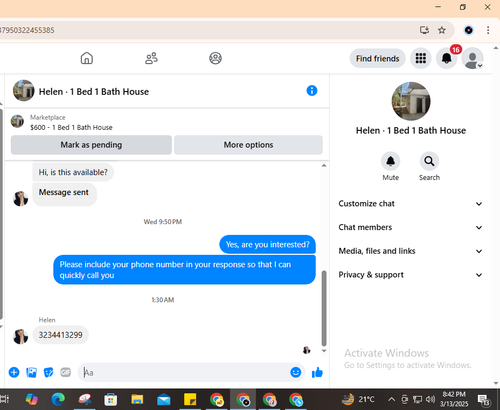Click Helen's avatar beside phone number message

pos(20,336)
